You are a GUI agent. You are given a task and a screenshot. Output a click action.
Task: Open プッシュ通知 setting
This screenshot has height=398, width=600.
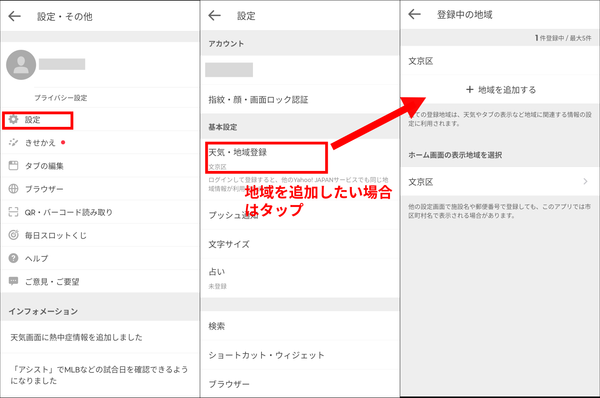pos(300,215)
